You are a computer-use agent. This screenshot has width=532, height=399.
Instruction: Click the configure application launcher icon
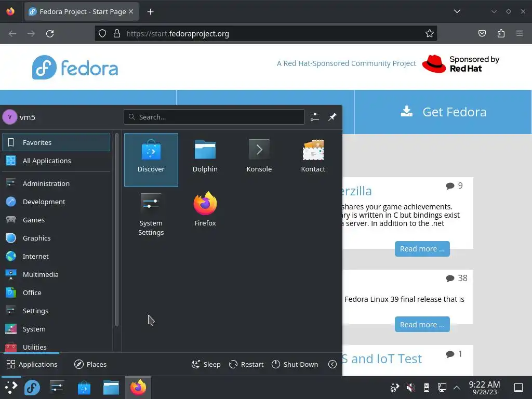coord(314,117)
